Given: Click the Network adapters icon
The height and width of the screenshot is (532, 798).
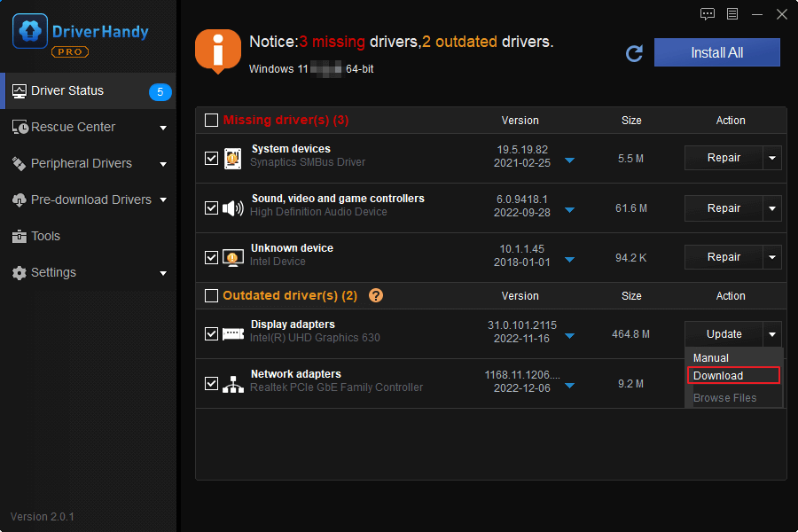Looking at the screenshot, I should (233, 384).
